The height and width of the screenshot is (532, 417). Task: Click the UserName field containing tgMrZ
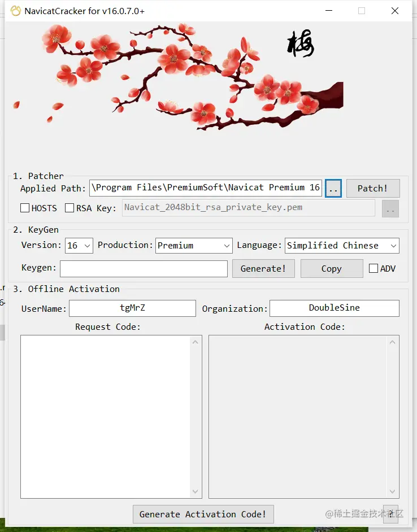pos(132,308)
